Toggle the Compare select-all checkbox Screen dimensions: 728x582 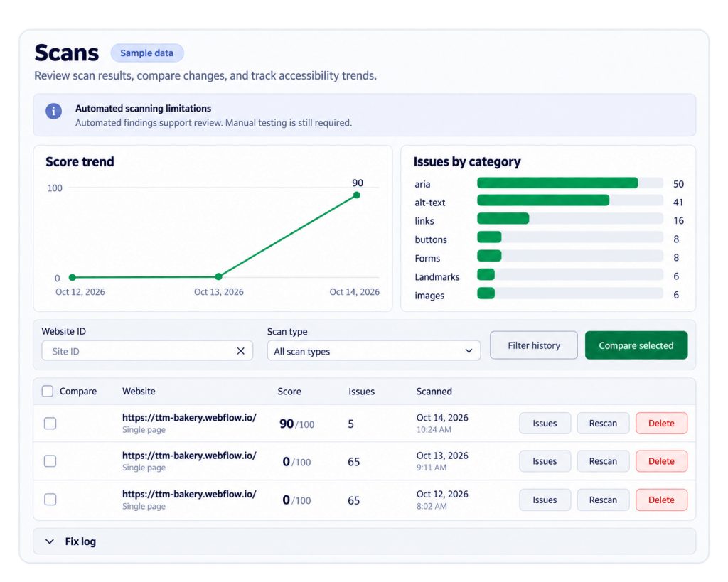tap(48, 391)
